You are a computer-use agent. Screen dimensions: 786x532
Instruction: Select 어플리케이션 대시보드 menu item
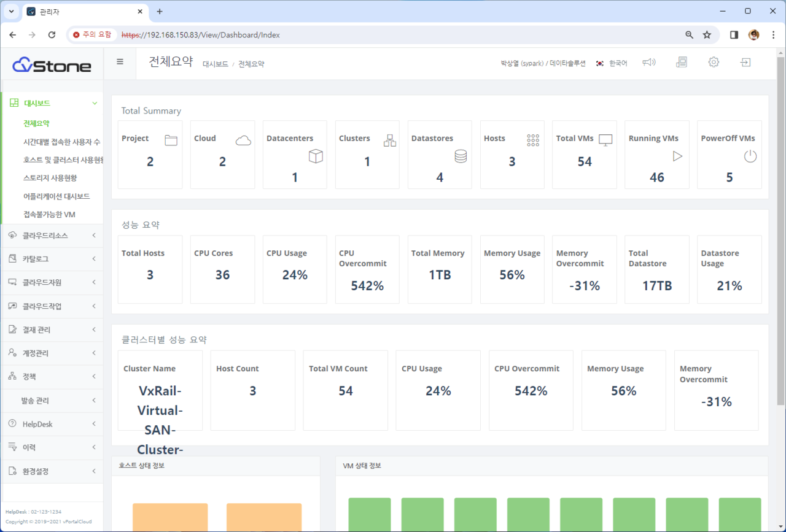click(x=56, y=196)
